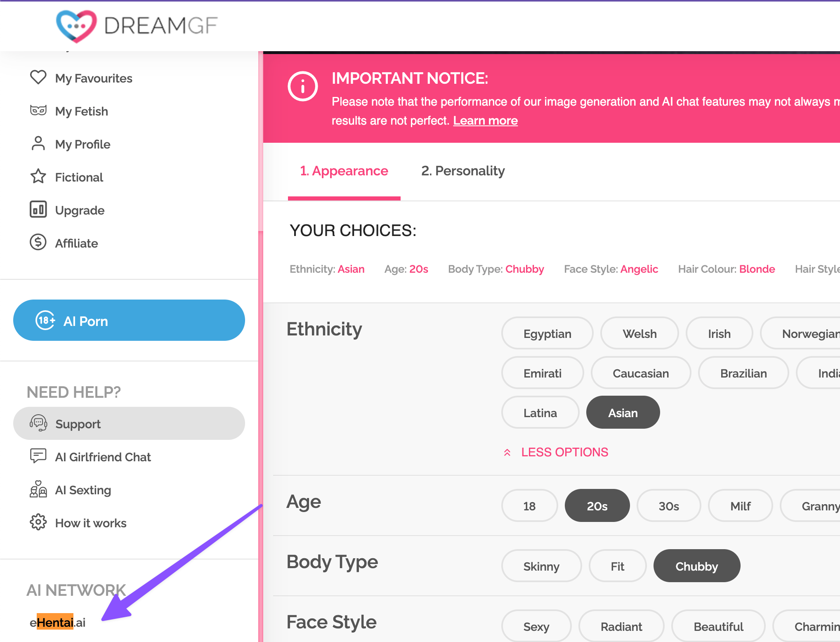Image resolution: width=840 pixels, height=642 pixels.
Task: Click the dollar coin Affiliate icon
Action: 38,243
